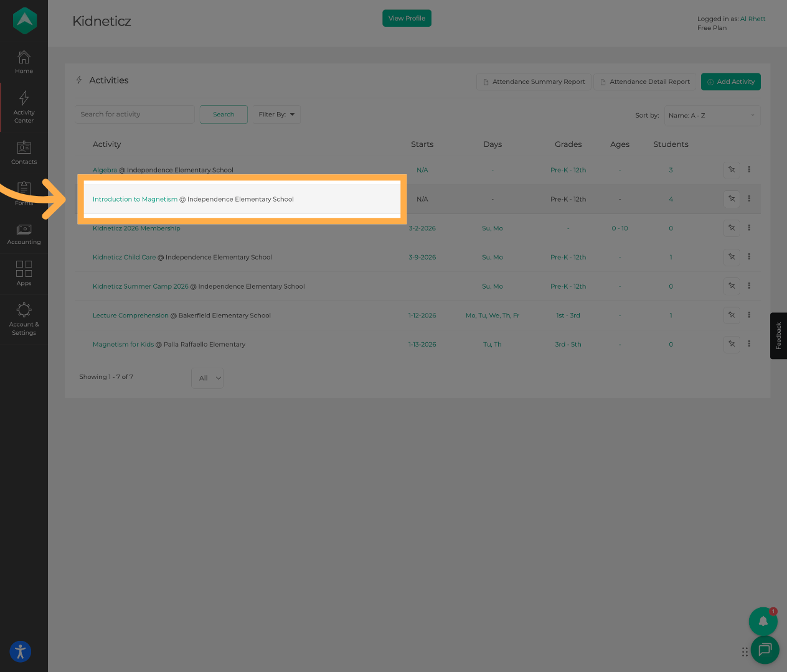Screen dimensions: 787x672
Task: Open the Attendance Summary Report
Action: pyautogui.click(x=534, y=82)
